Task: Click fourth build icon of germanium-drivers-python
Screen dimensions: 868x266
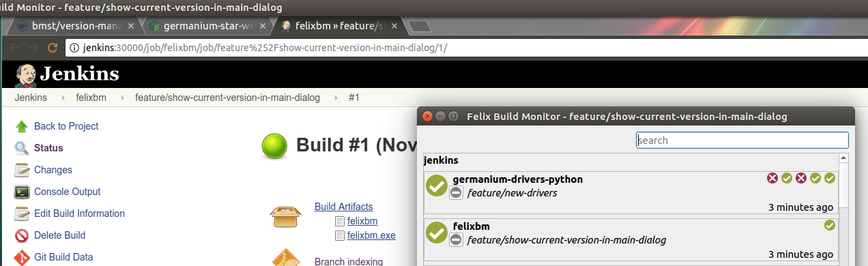Action: pyautogui.click(x=815, y=178)
